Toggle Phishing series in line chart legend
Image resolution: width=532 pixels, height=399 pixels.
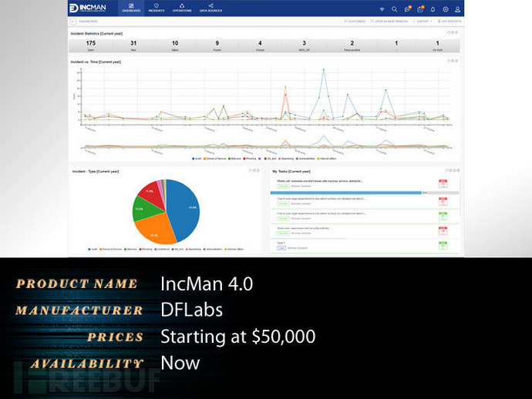250,159
